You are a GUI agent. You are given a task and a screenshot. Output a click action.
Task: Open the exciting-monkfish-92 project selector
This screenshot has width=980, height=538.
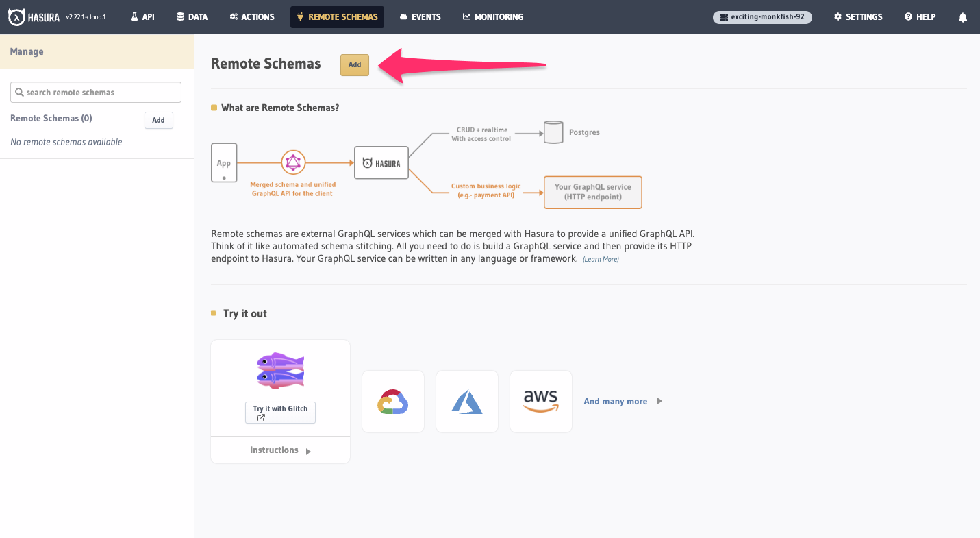(762, 17)
